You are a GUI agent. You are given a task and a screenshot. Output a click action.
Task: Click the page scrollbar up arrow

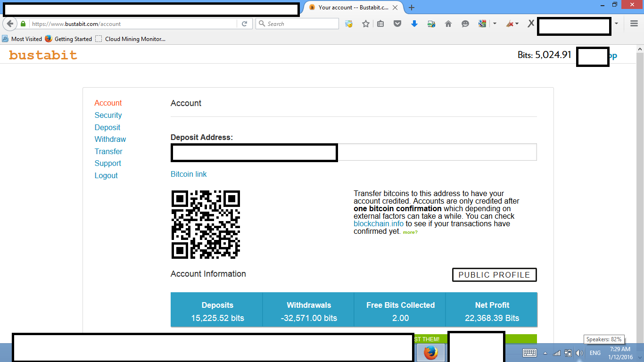click(640, 49)
